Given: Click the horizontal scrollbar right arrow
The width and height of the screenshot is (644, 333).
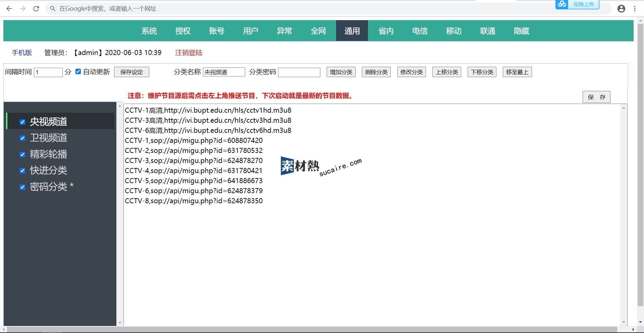Looking at the screenshot, I should 633,330.
